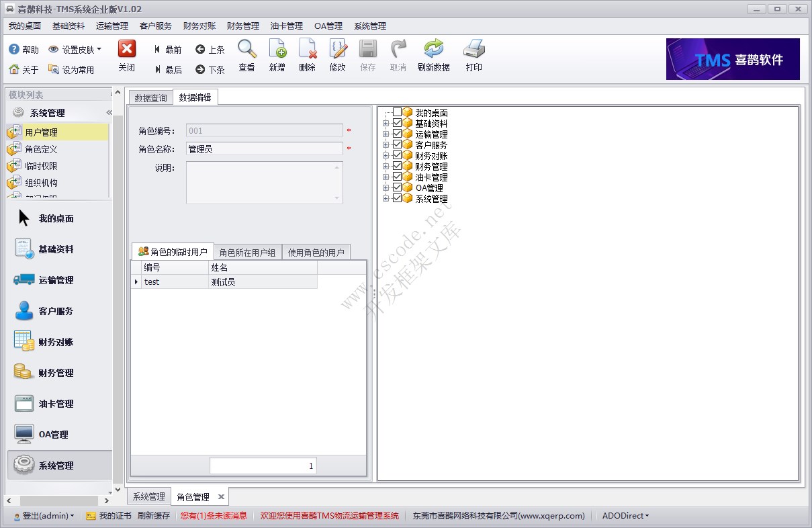Uncheck 基础资料 in the permission tree
The height and width of the screenshot is (528, 812).
398,123
